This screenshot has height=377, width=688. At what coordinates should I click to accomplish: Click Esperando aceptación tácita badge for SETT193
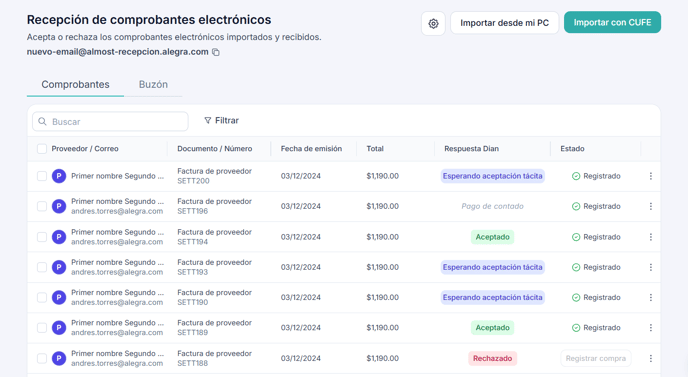[492, 267]
